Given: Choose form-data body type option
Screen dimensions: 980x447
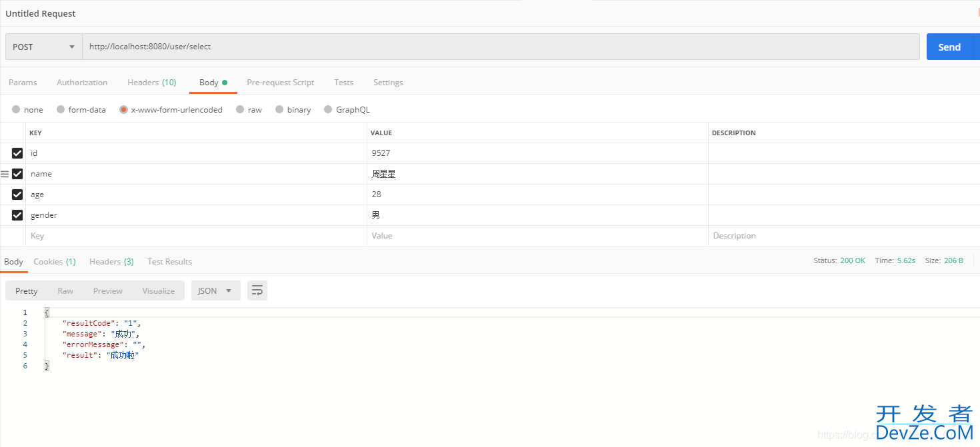Looking at the screenshot, I should [61, 110].
